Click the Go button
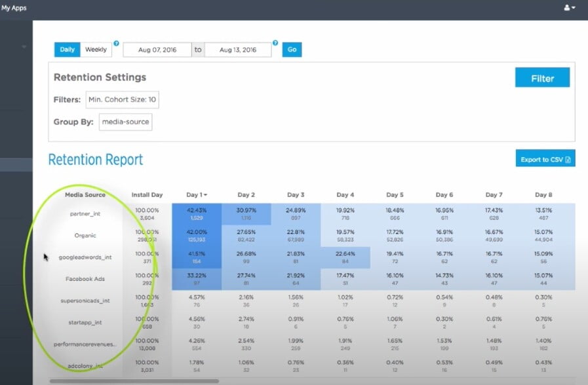Image resolution: width=588 pixels, height=385 pixels. [x=292, y=50]
